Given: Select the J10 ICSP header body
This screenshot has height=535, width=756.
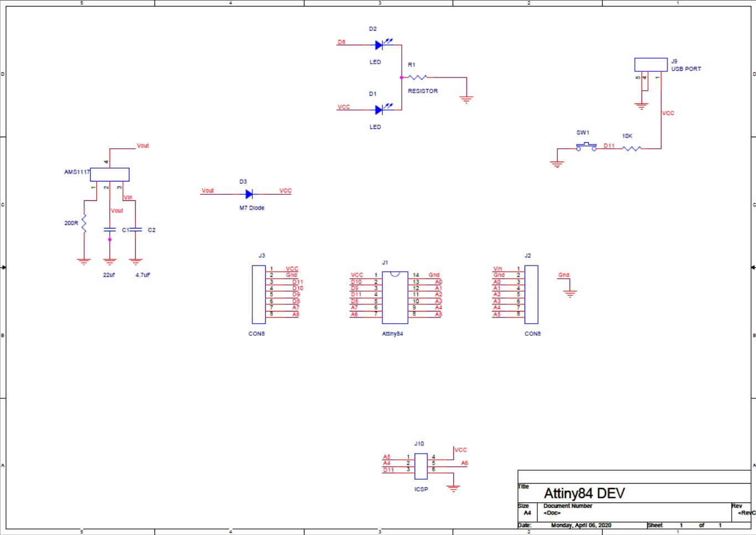Looking at the screenshot, I should click(x=421, y=466).
